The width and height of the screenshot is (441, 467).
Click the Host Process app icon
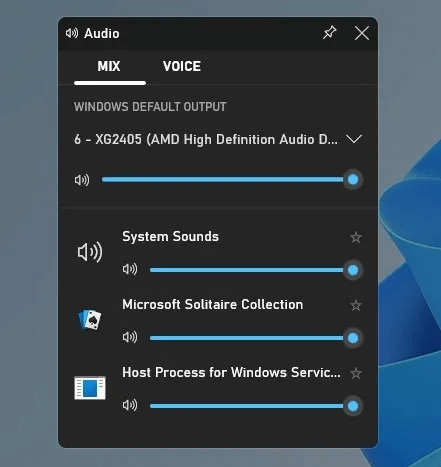tap(90, 388)
